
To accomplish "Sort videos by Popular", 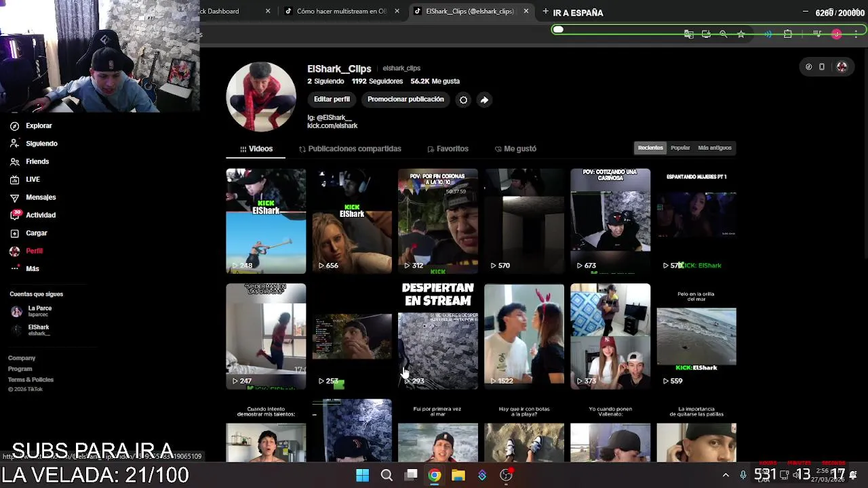I will tap(680, 148).
